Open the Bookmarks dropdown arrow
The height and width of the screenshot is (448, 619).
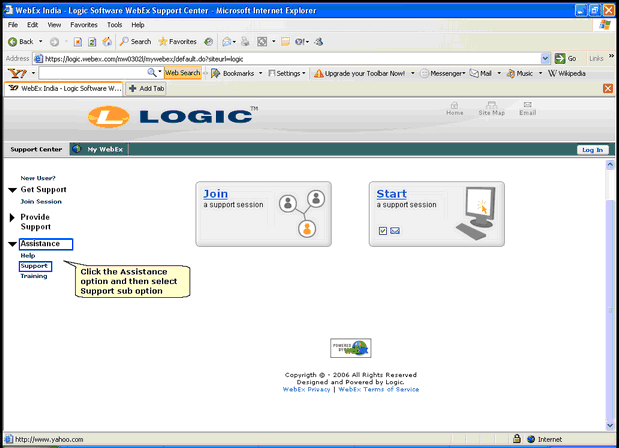(260, 73)
